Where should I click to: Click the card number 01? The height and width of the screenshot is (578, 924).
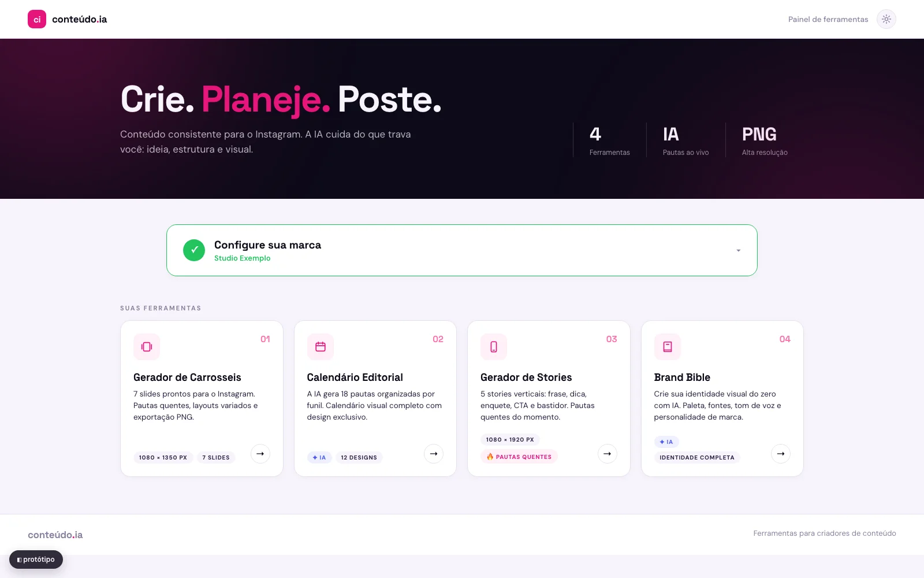coord(265,339)
